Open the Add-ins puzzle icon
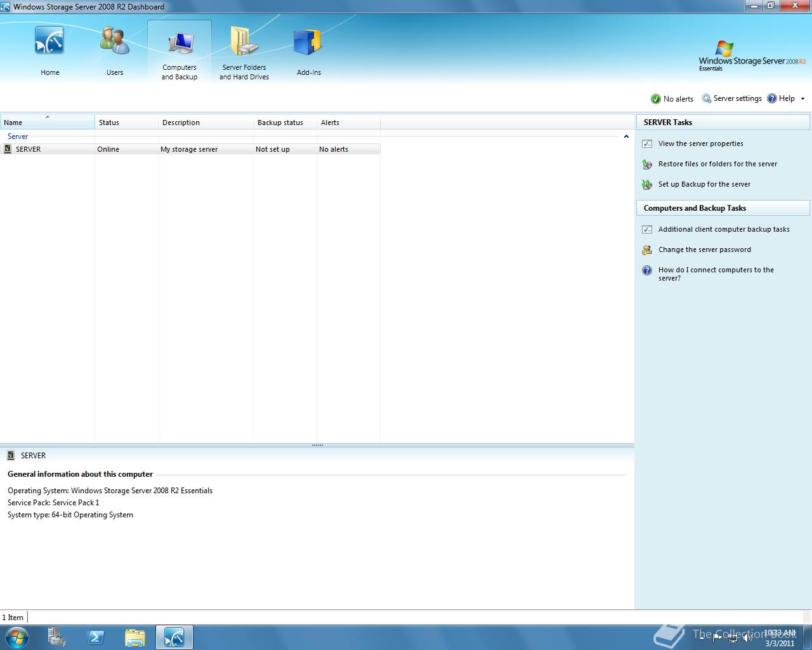Viewport: 812px width, 650px height. [x=308, y=43]
